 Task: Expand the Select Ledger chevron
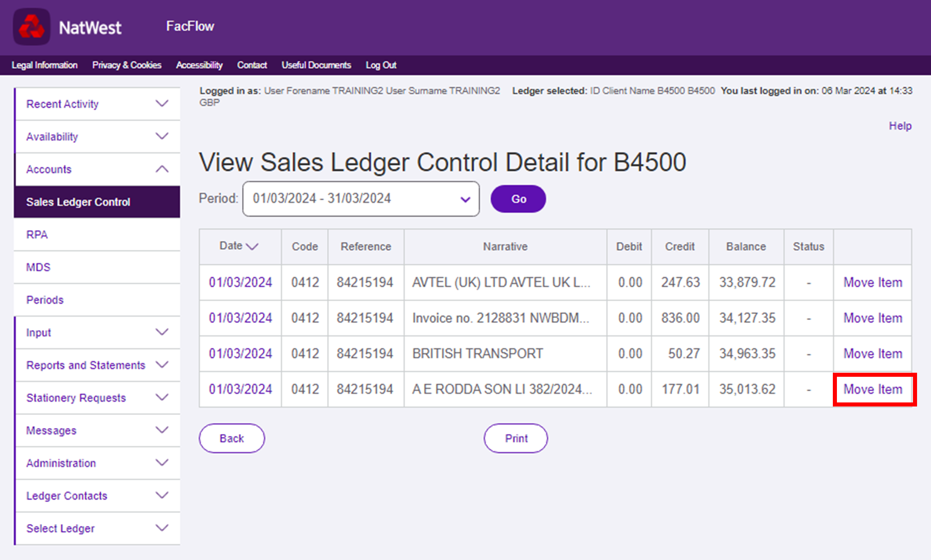coord(162,528)
